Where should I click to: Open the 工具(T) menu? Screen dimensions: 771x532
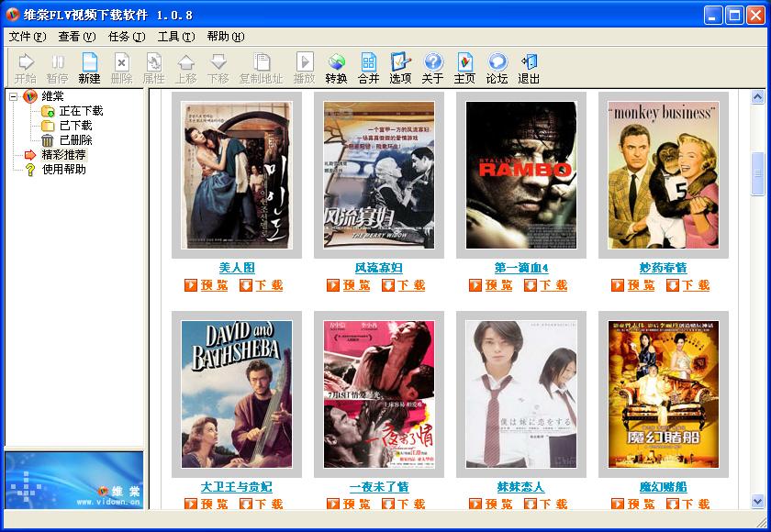coord(176,37)
